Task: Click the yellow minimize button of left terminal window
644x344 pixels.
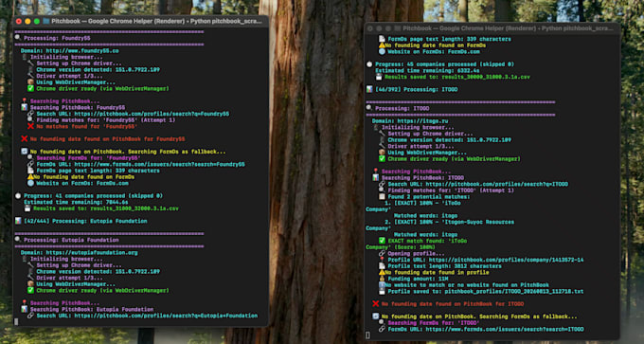Action: (x=27, y=21)
